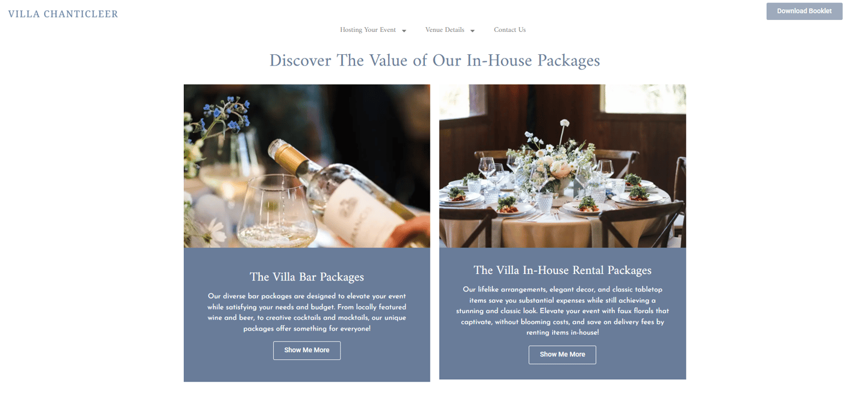Click the Villa Chanticleer site logo
This screenshot has width=868, height=401.
coord(63,14)
